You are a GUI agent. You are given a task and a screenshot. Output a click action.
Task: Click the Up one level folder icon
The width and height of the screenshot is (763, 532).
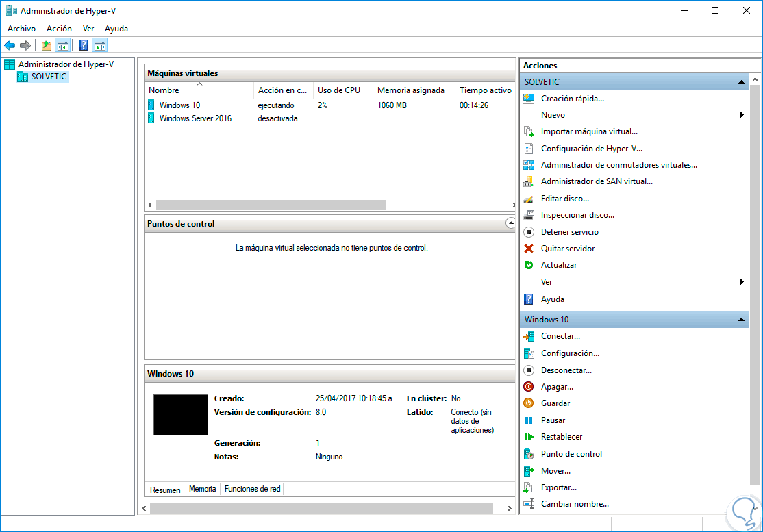coord(46,46)
